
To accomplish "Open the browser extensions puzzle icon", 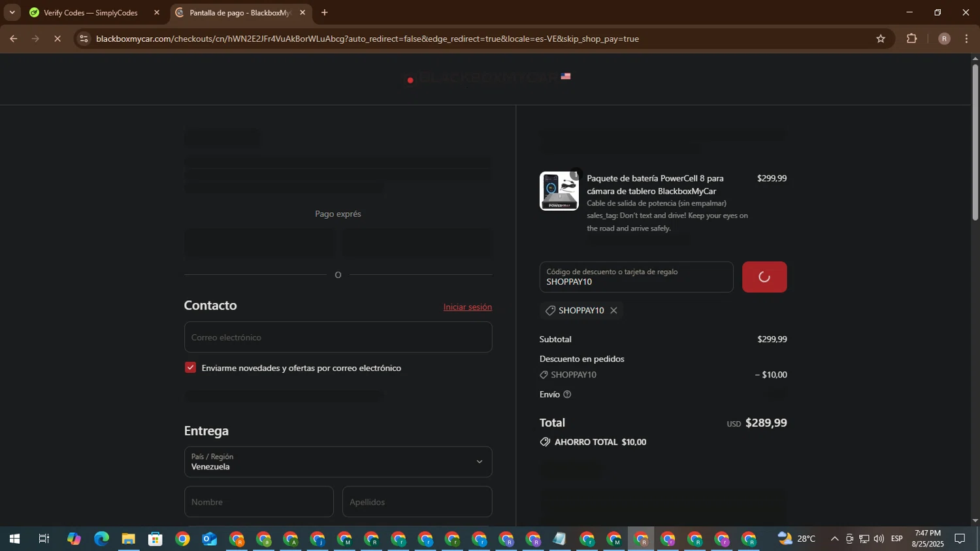I will 912,39.
